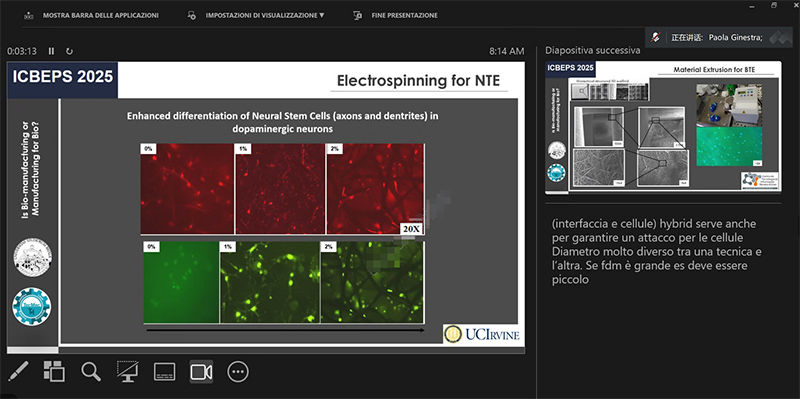Pause the presentation timer
The width and height of the screenshot is (800, 399).
pyautogui.click(x=51, y=51)
